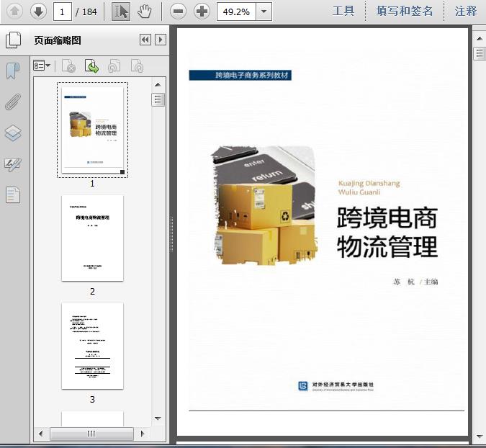Screen dimensions: 486x448
Task: Open the 注释 comments pane
Action: [466, 11]
